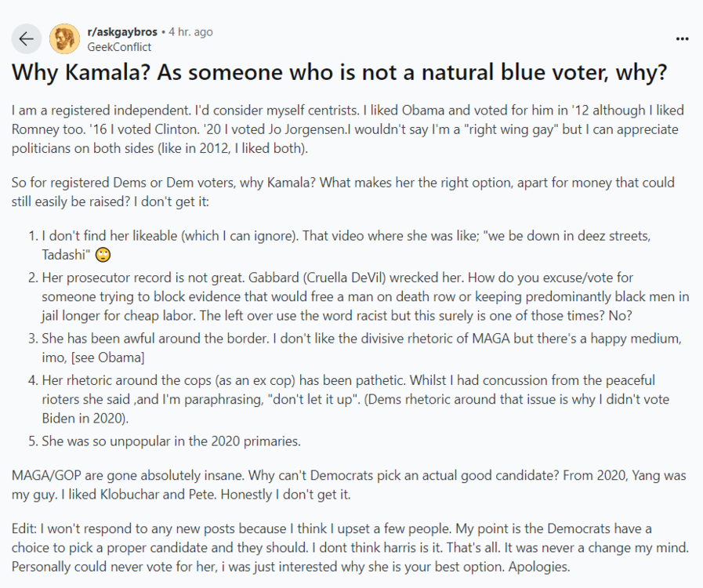This screenshot has width=703, height=588.
Task: Click the post title 'Why Kamala?'
Action: (x=339, y=72)
